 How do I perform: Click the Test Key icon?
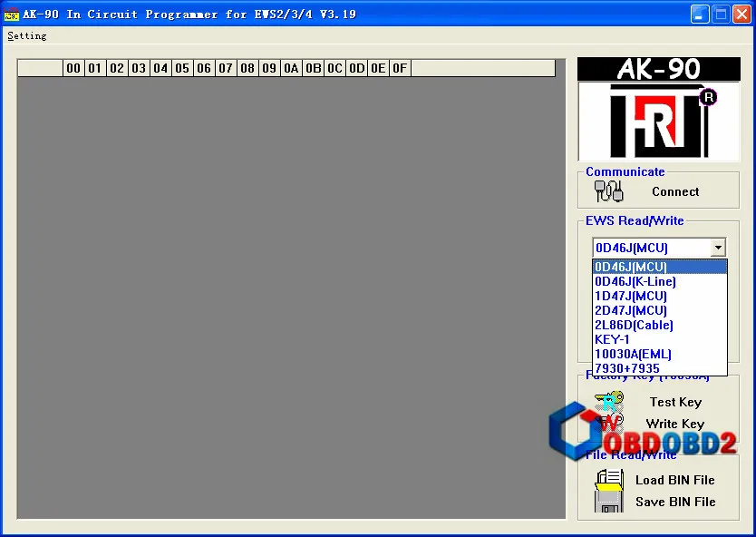[x=609, y=402]
